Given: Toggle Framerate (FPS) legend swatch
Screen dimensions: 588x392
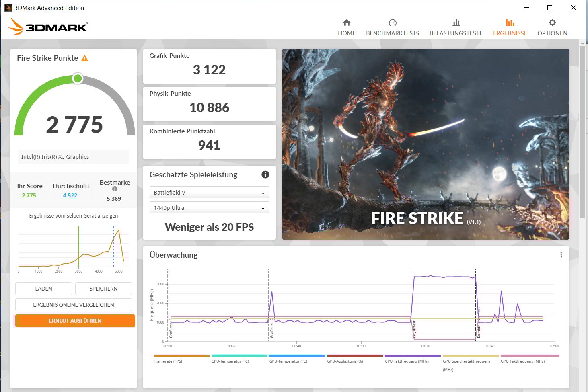Looking at the screenshot, I should [x=181, y=356].
